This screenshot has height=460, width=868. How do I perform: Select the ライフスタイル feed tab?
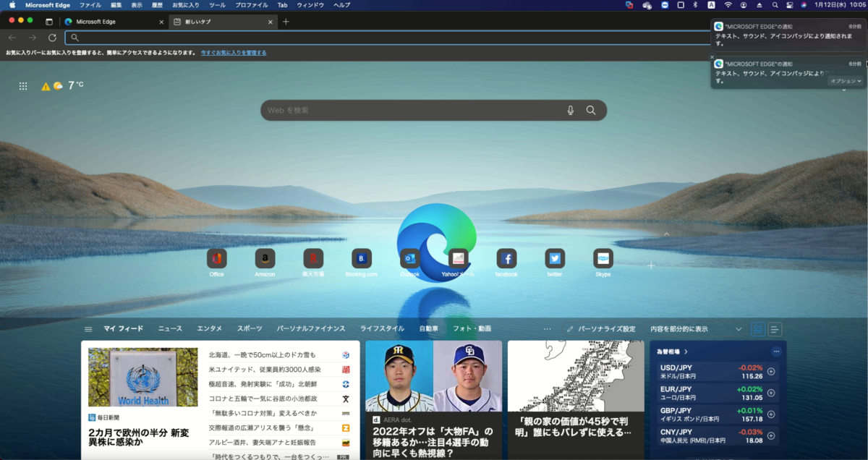coord(383,329)
